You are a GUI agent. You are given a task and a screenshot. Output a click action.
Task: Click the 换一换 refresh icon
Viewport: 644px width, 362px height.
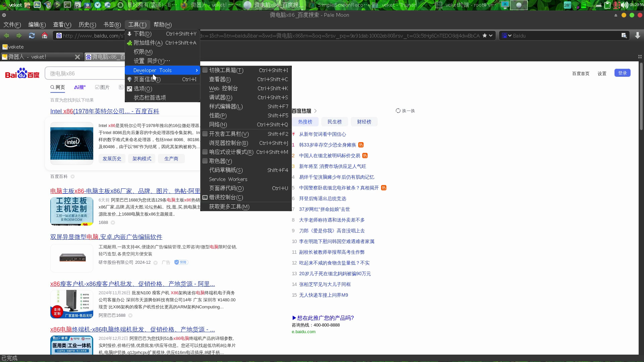(398, 111)
